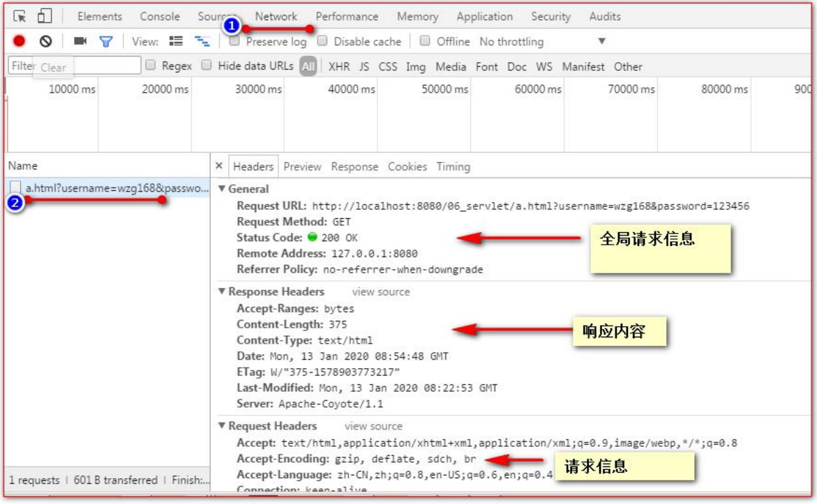Click the ETag header value
This screenshot has width=817, height=504.
pos(335,372)
